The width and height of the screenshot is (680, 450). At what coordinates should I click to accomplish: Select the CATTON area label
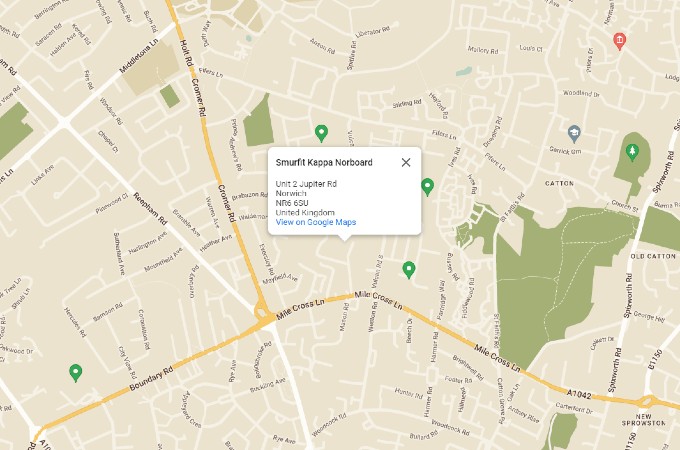click(x=559, y=184)
